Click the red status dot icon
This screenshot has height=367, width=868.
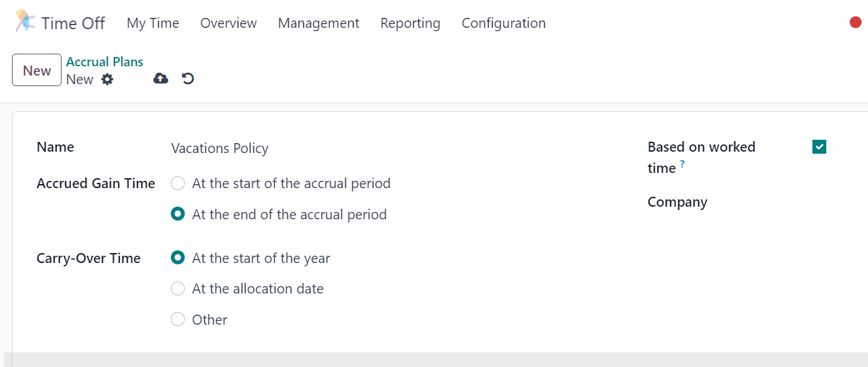tap(855, 23)
